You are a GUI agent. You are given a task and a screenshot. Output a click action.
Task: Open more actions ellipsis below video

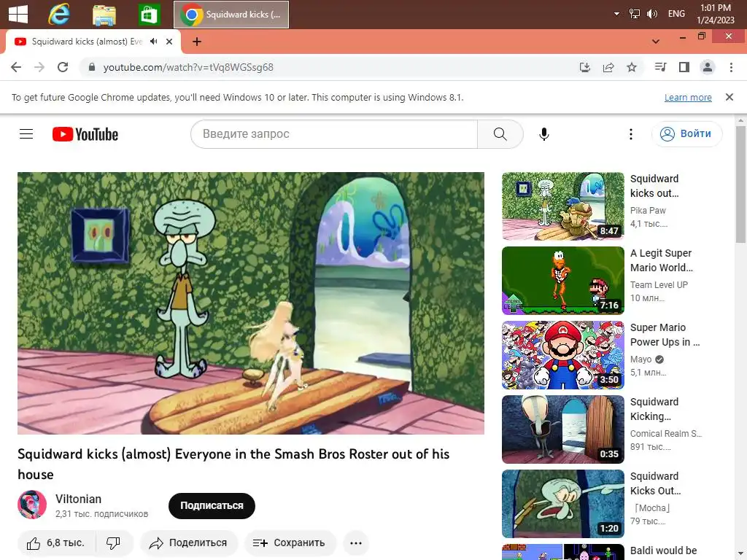tap(356, 542)
